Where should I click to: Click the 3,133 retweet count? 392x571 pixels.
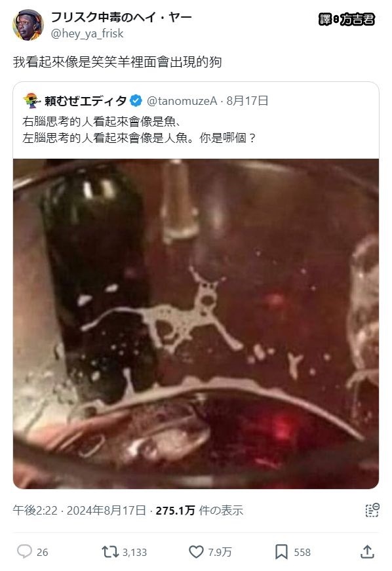point(134,553)
